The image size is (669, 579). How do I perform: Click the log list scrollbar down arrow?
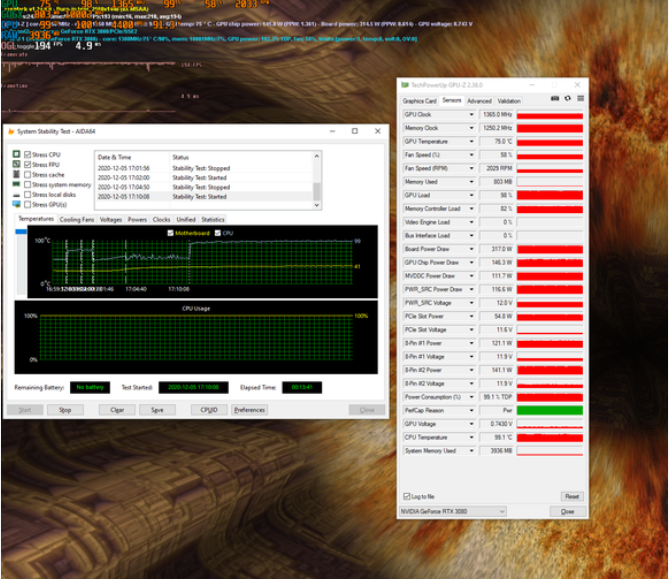pos(317,205)
